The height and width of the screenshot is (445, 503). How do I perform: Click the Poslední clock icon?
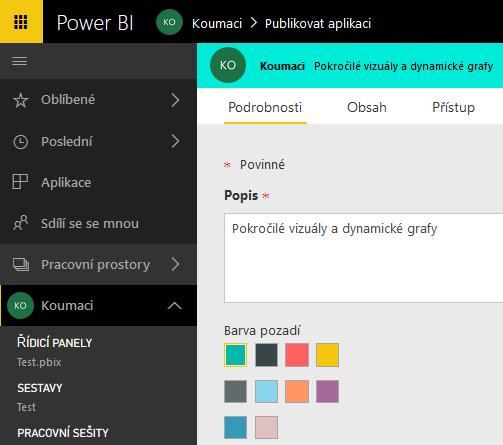point(21,142)
